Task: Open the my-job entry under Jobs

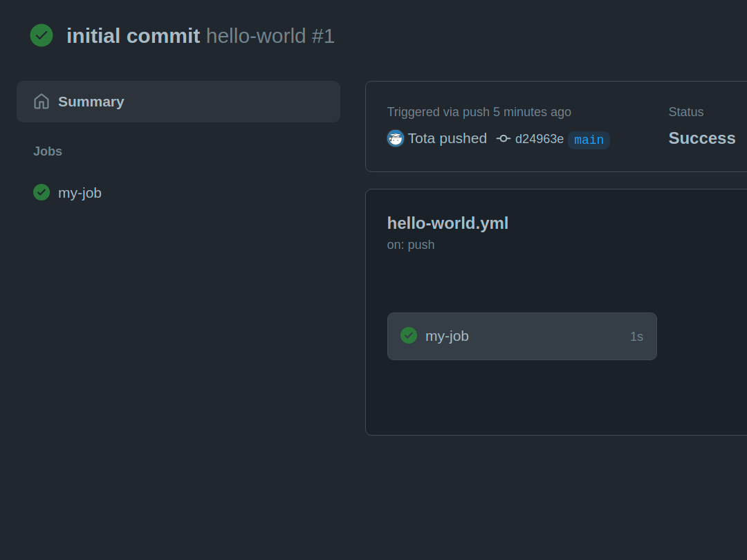Action: click(x=80, y=192)
